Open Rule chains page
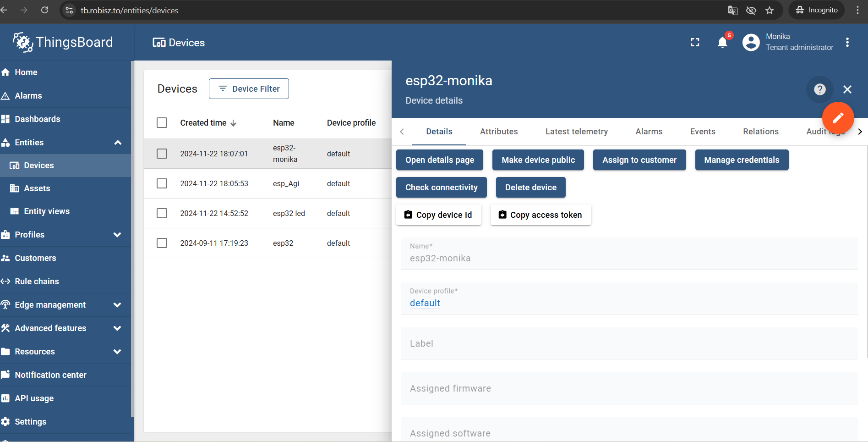This screenshot has height=442, width=868. (66, 282)
